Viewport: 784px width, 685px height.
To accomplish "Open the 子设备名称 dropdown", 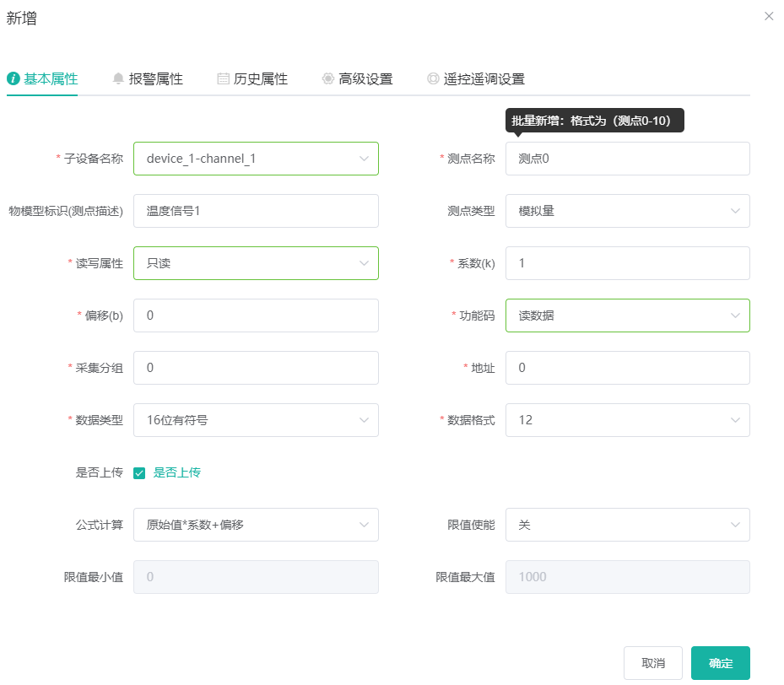I will pyautogui.click(x=256, y=159).
